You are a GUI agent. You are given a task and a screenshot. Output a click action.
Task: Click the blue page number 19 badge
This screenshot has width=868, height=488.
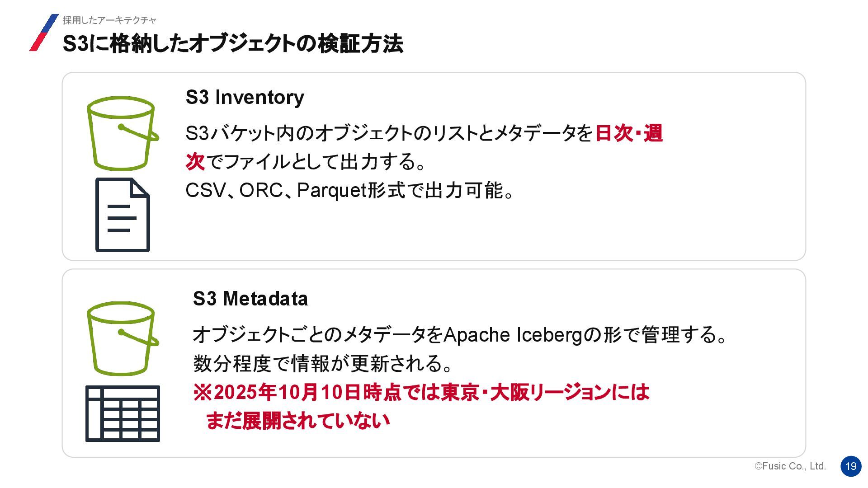[x=851, y=466]
